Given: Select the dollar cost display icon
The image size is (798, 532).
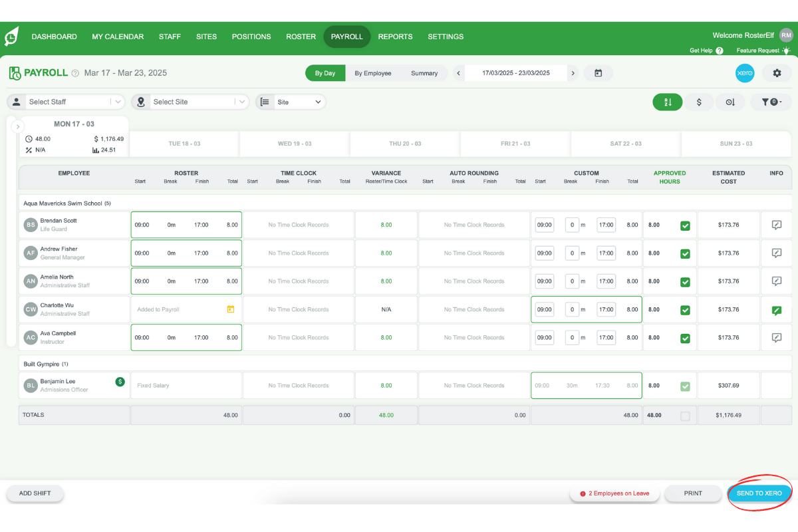Looking at the screenshot, I should 699,102.
